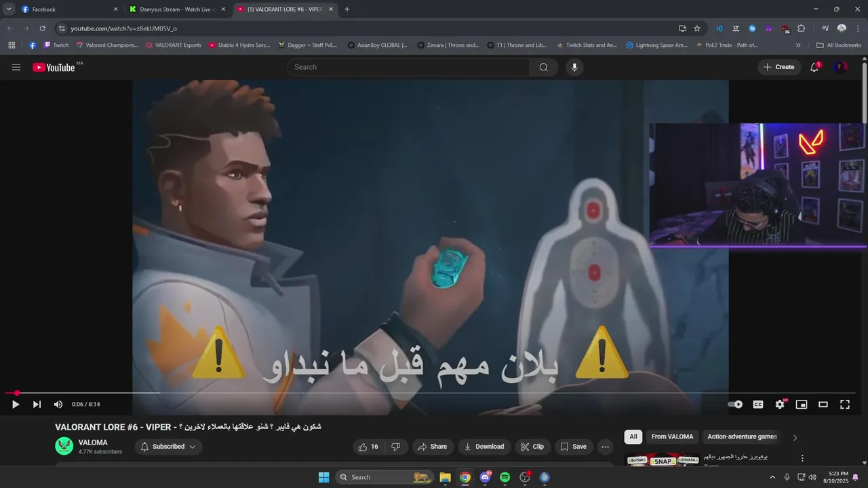The width and height of the screenshot is (868, 488).
Task: Switch to miniplayer mode
Action: (x=802, y=405)
